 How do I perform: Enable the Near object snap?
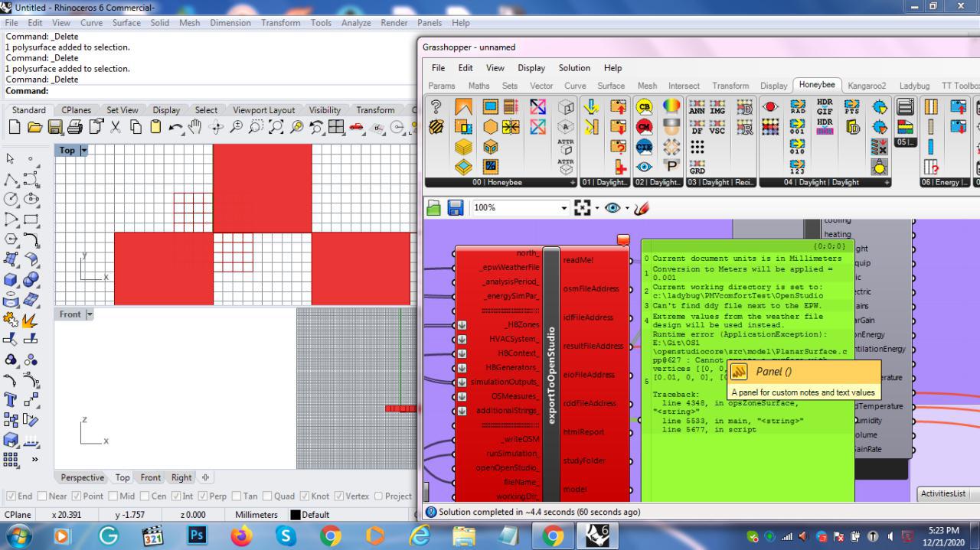click(x=42, y=496)
